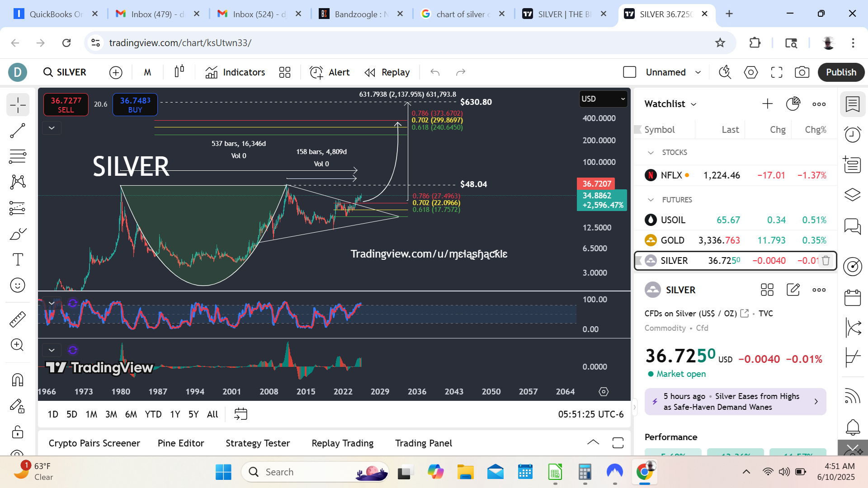Select the ruler measure tool
This screenshot has height=488, width=868.
click(x=18, y=319)
